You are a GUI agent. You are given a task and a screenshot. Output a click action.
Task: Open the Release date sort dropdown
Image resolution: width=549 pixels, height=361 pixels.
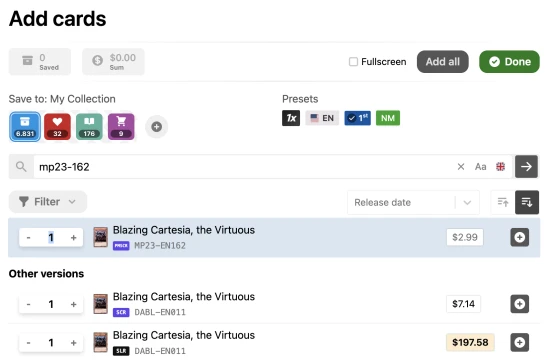pyautogui.click(x=413, y=202)
